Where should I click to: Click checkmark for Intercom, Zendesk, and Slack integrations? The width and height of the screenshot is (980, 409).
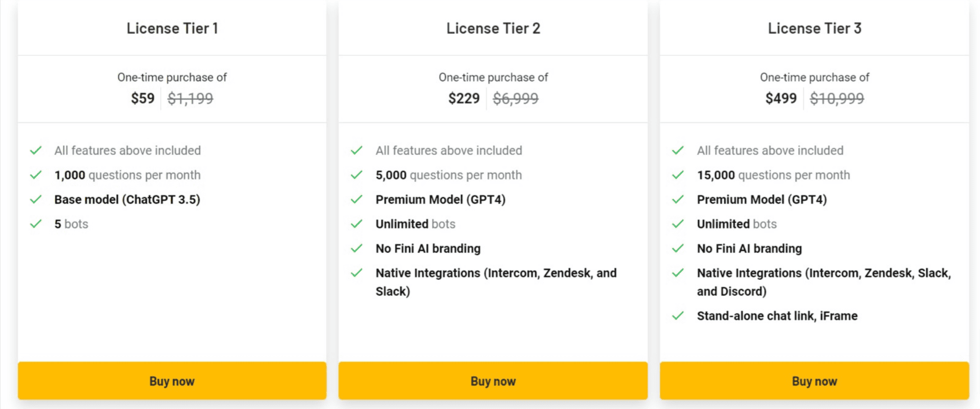pyautogui.click(x=356, y=273)
